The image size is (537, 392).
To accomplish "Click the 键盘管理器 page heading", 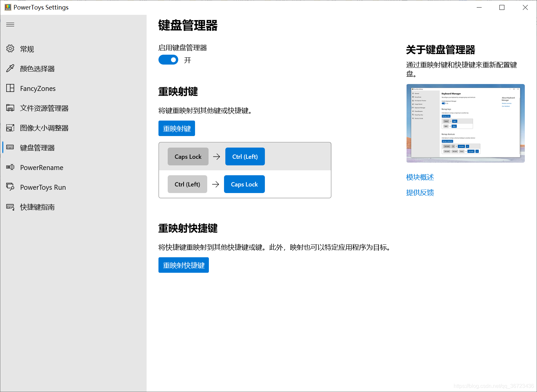I will click(x=188, y=25).
